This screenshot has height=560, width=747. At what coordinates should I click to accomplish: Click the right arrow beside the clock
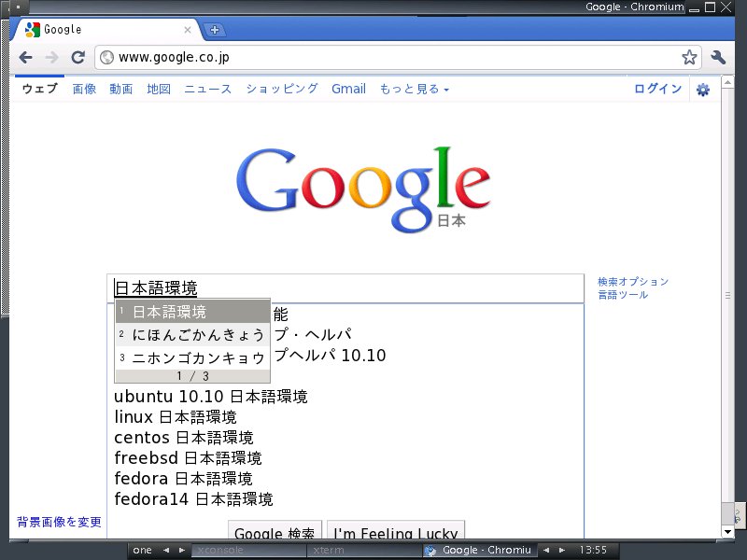tap(562, 550)
